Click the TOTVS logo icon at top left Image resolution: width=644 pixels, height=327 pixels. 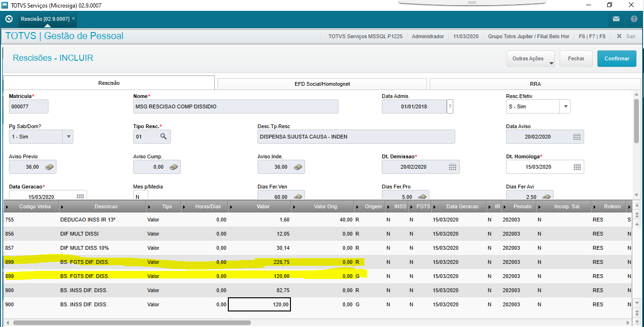[8, 19]
